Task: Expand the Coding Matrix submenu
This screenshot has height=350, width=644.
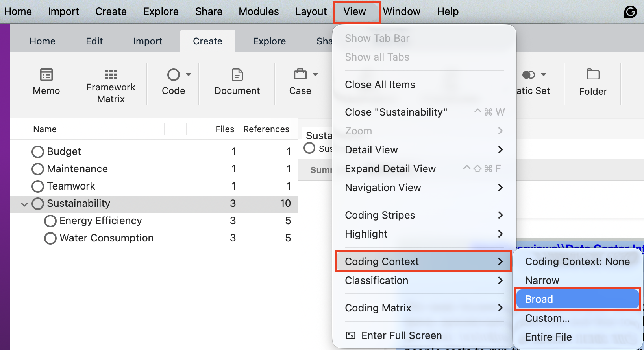Action: point(500,308)
